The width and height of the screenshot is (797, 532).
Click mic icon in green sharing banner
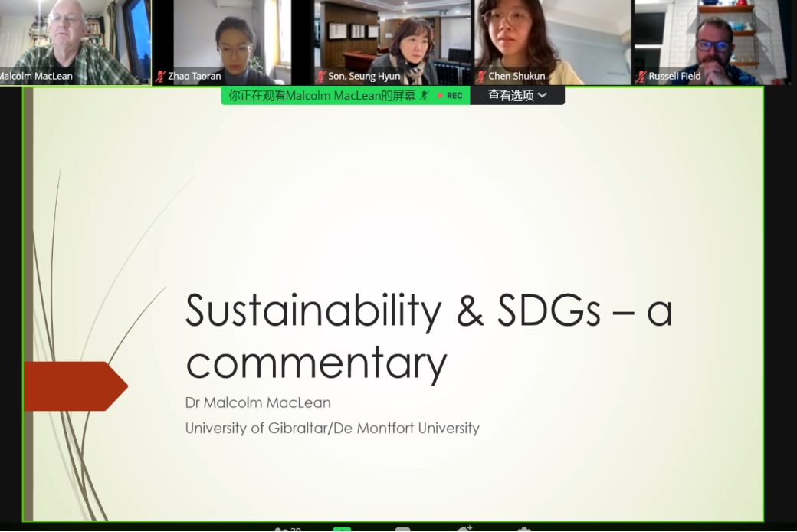(425, 96)
